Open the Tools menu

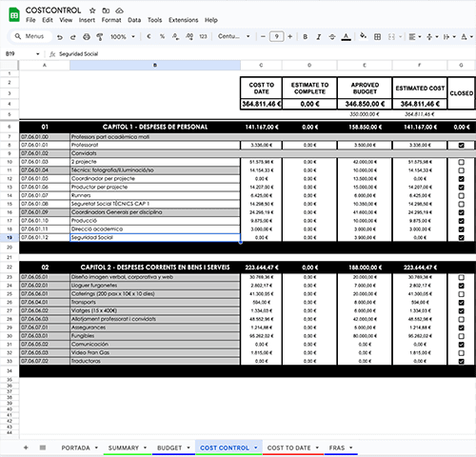pyautogui.click(x=154, y=20)
